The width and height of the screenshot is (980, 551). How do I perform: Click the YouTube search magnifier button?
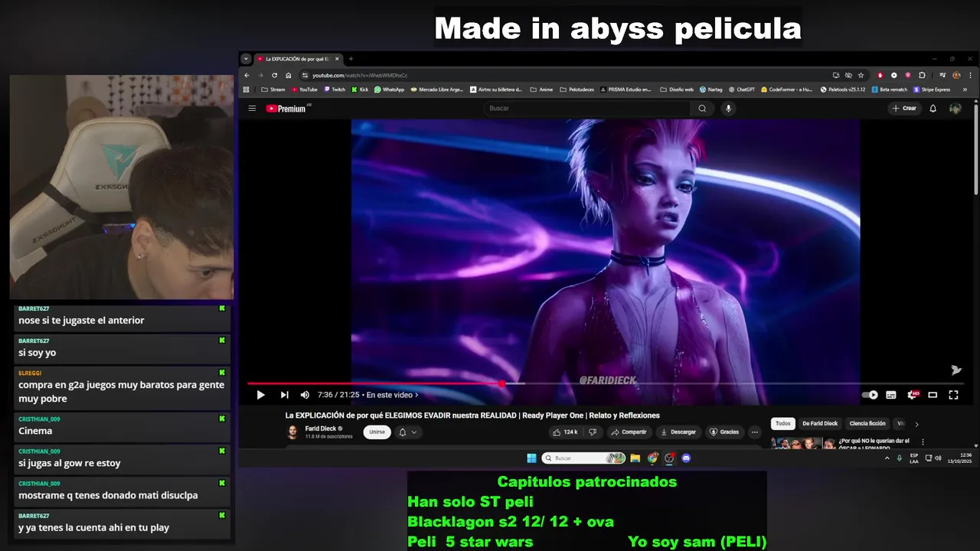702,108
